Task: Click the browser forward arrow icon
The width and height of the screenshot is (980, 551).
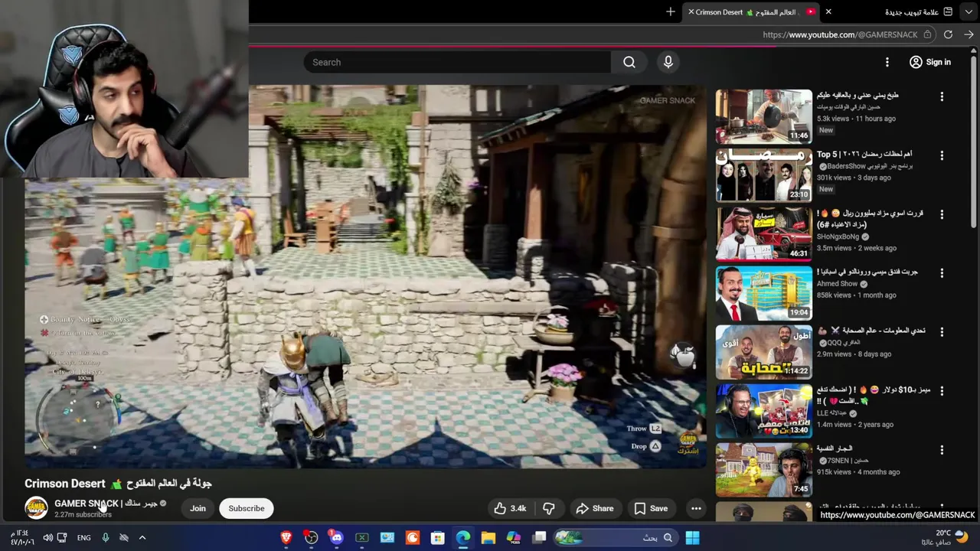Action: coord(969,34)
